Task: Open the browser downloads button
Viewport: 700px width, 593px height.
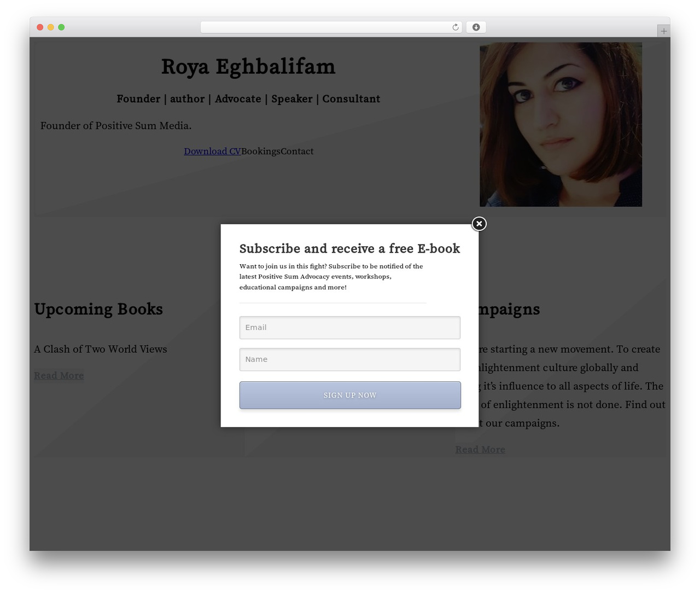Action: pyautogui.click(x=476, y=27)
